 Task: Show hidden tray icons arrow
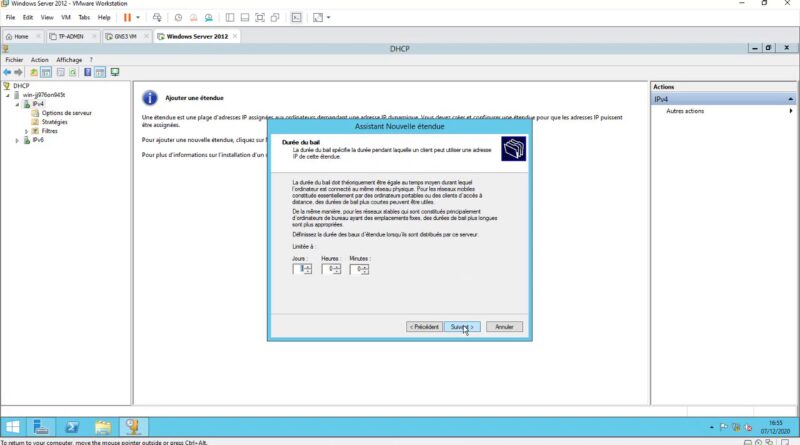711,427
